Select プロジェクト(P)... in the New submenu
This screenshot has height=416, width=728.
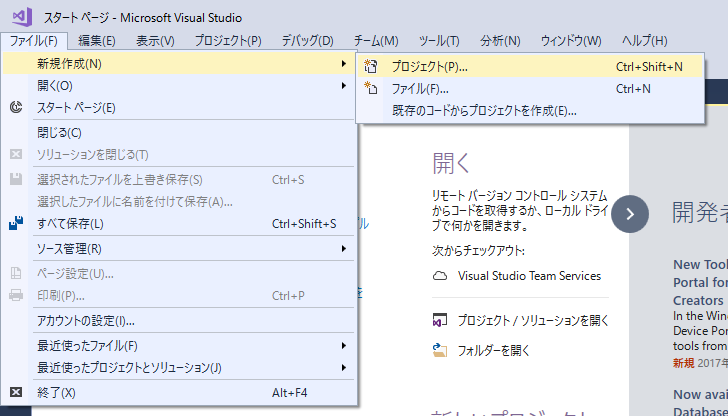pyautogui.click(x=530, y=66)
